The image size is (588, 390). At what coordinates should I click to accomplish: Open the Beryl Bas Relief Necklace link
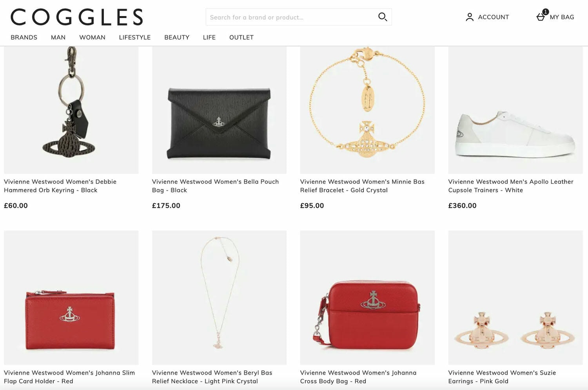(212, 377)
